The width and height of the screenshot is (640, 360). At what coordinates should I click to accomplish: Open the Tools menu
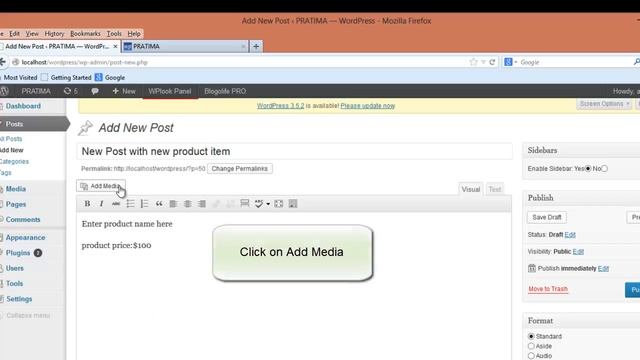(x=114, y=33)
